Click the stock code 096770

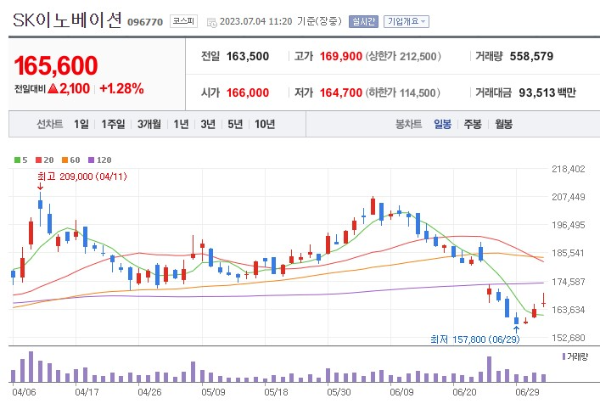(x=145, y=22)
